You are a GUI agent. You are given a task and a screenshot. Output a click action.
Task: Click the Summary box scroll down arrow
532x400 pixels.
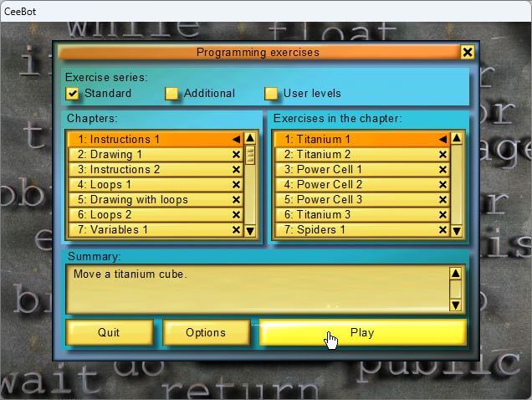point(455,305)
